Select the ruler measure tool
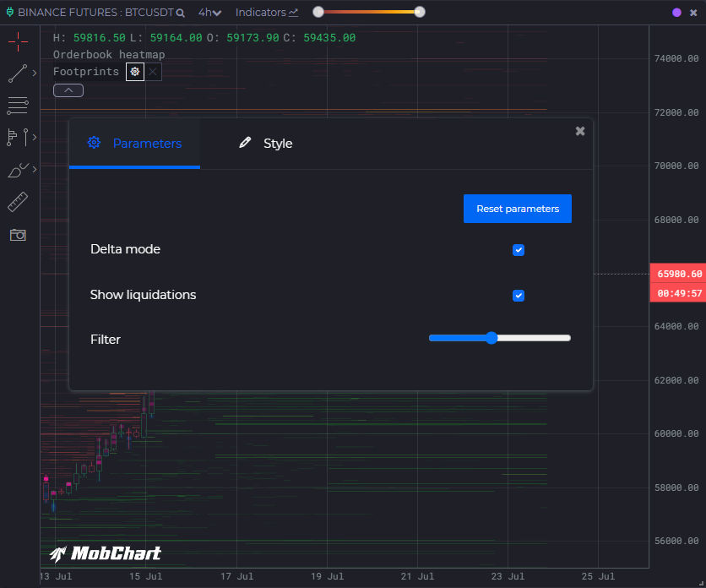The image size is (706, 588). pos(18,202)
